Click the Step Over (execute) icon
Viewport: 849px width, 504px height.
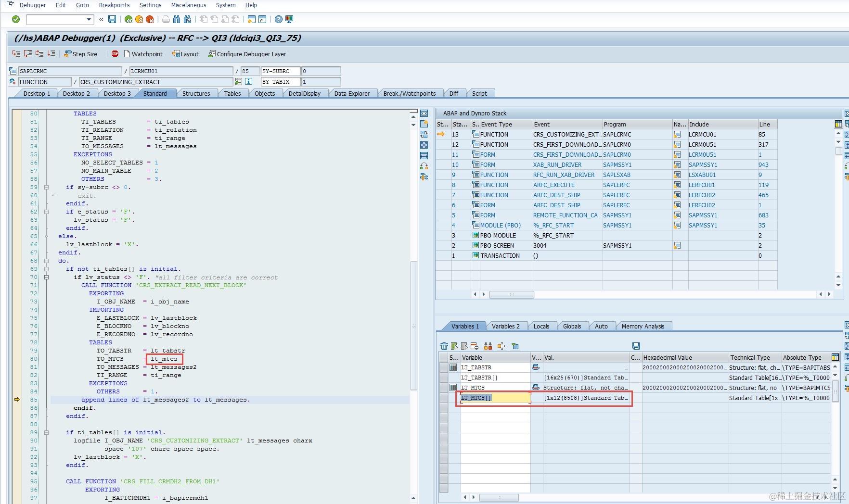28,54
